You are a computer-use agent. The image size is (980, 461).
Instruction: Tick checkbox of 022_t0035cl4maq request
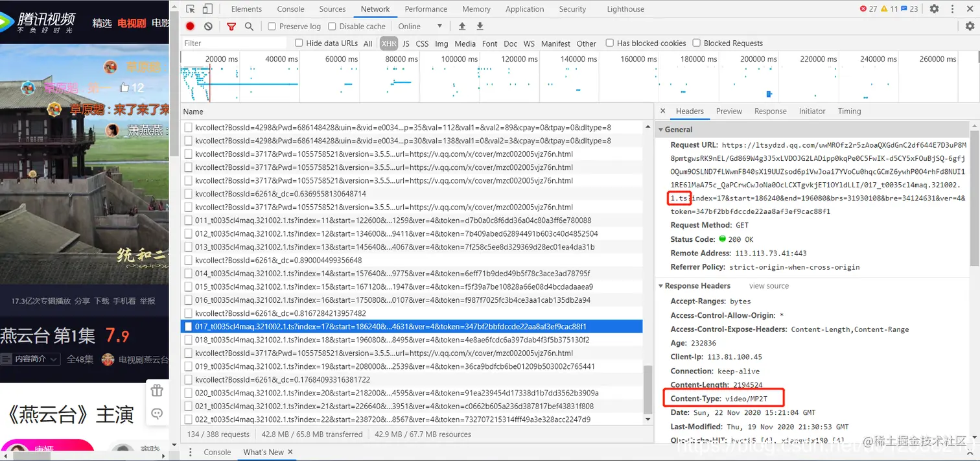189,420
